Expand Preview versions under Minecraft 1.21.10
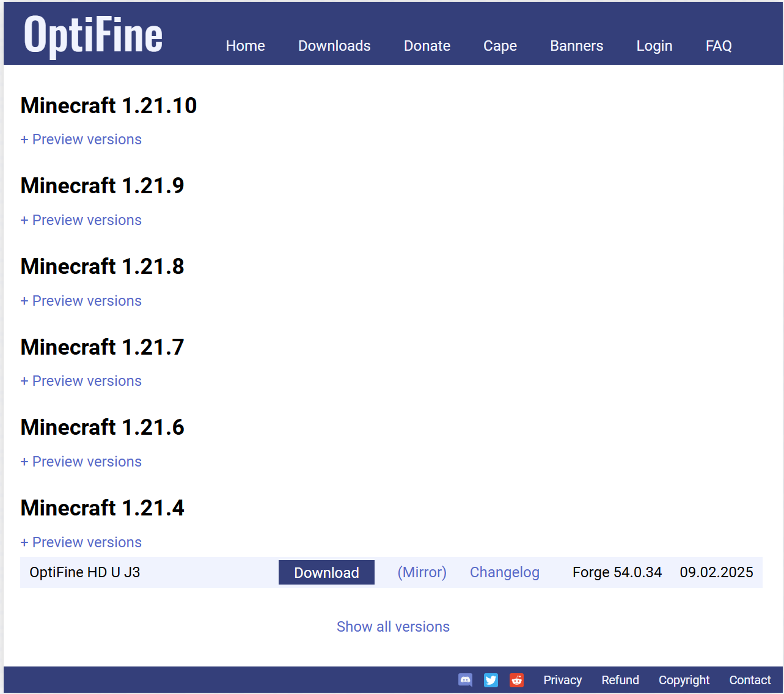 tap(81, 139)
